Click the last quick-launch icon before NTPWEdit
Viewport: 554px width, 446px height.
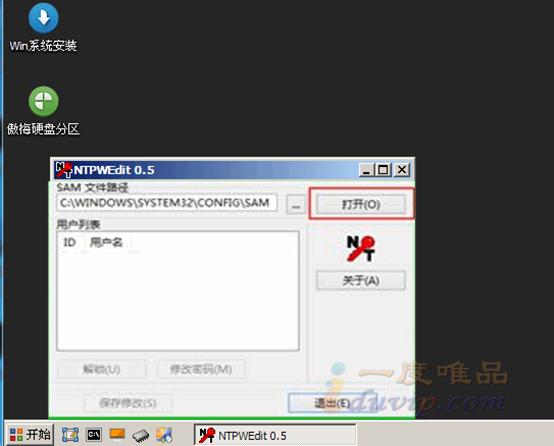tap(164, 435)
